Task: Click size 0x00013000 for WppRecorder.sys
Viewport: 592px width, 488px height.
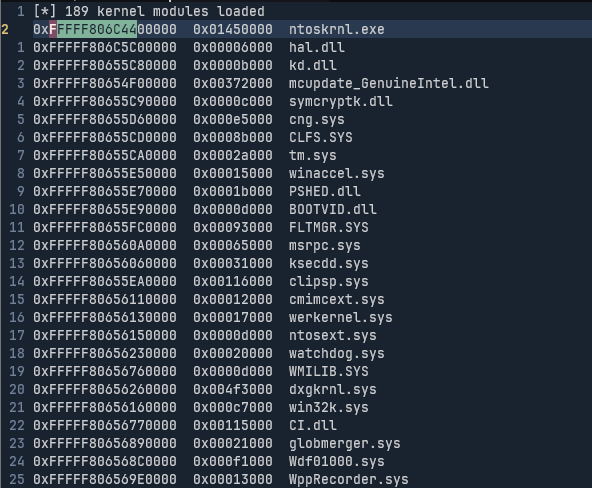Action: click(x=233, y=479)
